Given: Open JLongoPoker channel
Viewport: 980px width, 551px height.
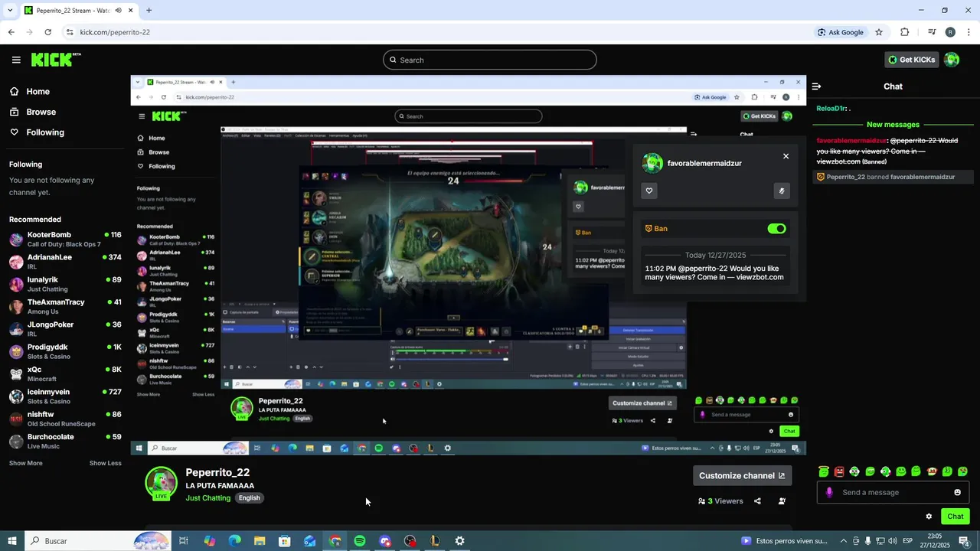Looking at the screenshot, I should [x=64, y=329].
